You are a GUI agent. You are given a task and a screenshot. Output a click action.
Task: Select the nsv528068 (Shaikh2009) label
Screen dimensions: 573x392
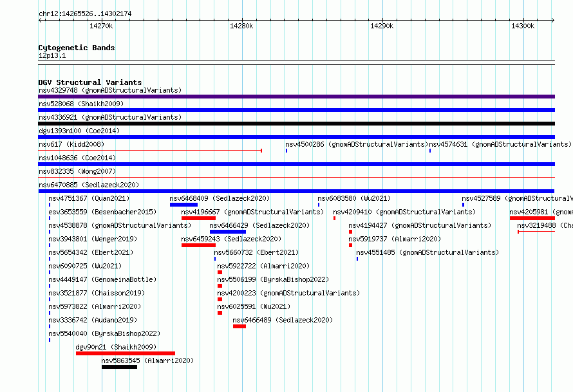click(81, 104)
